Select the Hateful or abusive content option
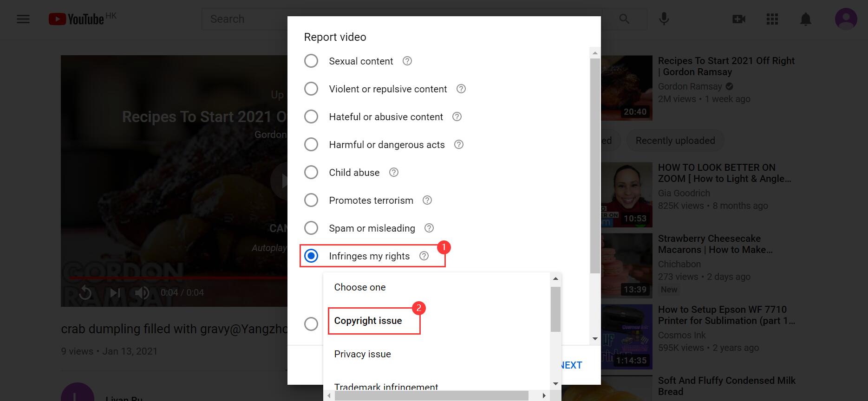Screen dimensions: 868x401 pos(311,116)
